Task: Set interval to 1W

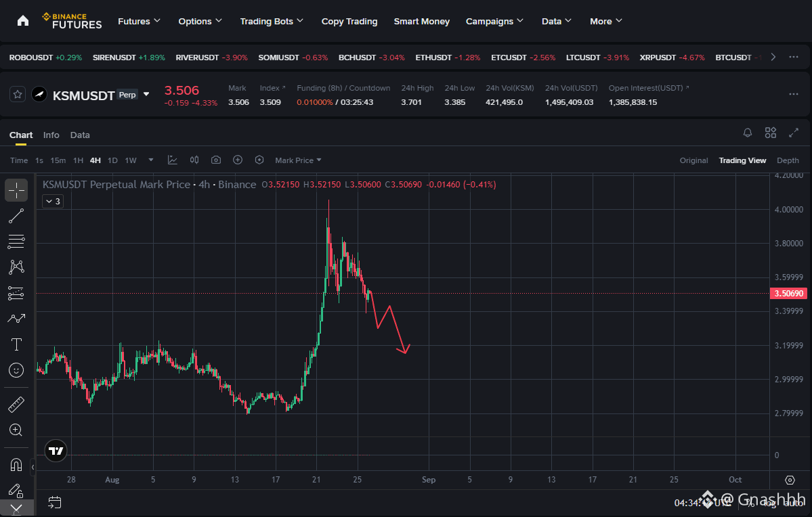Action: coord(131,160)
